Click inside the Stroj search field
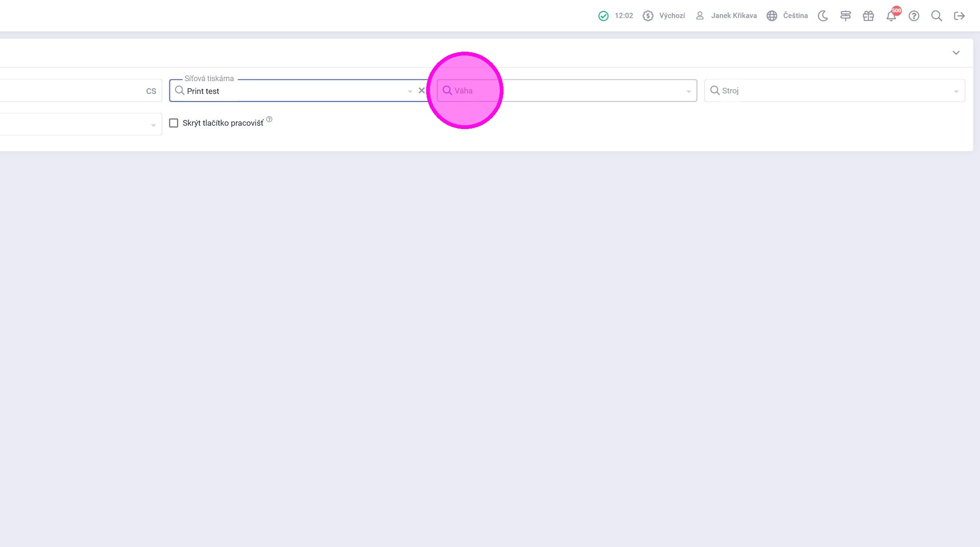 click(x=831, y=91)
